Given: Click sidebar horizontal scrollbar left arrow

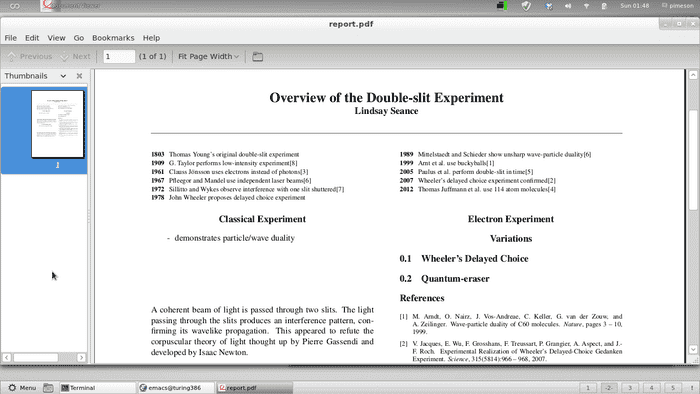Looking at the screenshot, I should point(6,357).
